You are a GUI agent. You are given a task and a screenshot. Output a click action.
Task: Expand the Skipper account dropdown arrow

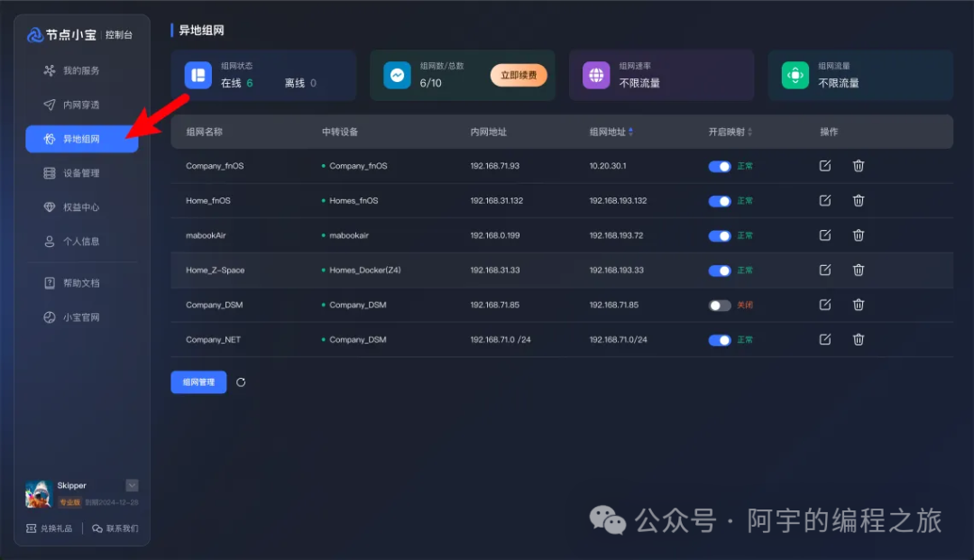132,485
